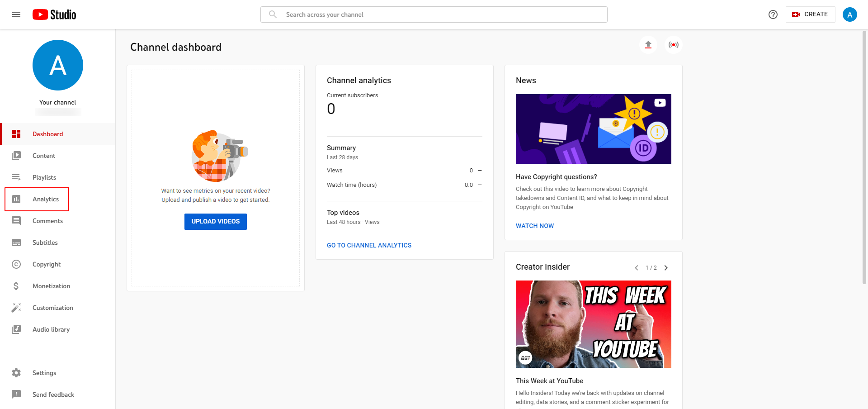
Task: Click the Dashboard grid icon
Action: 16,134
